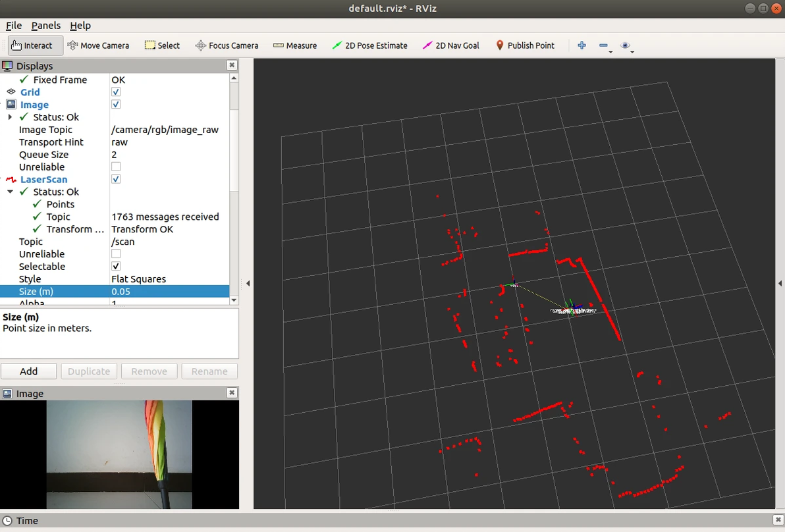
Task: Select the 2D Nav Goal tool
Action: 451,45
